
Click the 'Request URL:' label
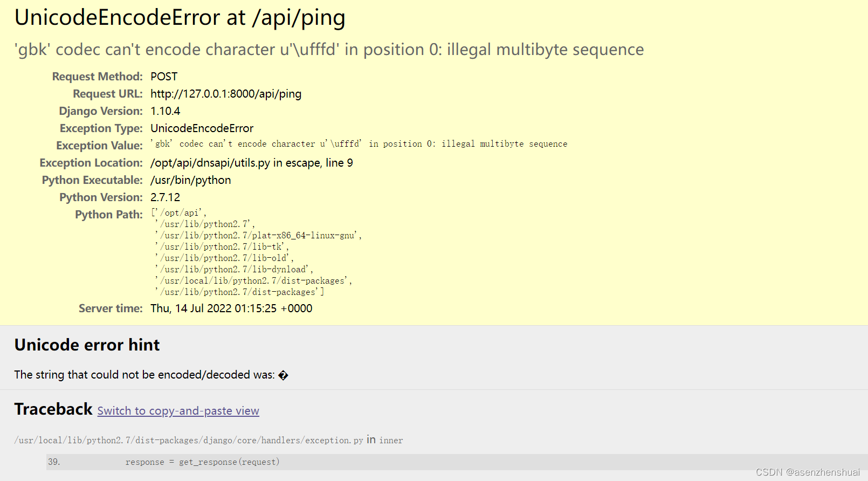point(108,94)
